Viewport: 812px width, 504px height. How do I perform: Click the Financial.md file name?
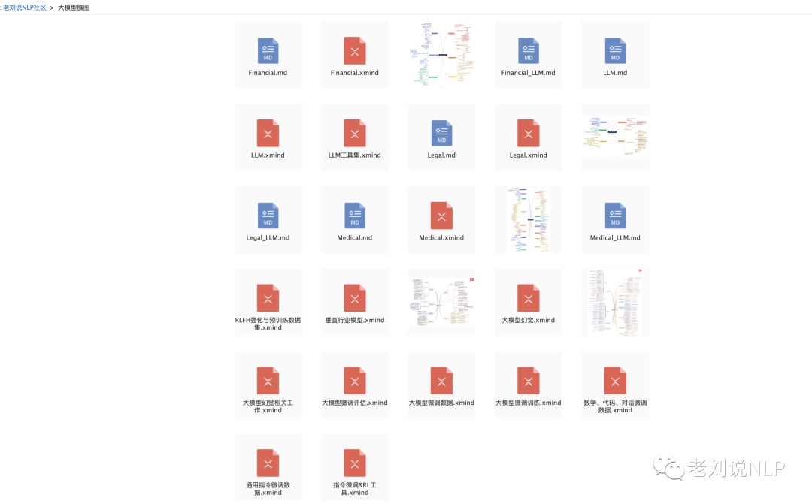(268, 73)
